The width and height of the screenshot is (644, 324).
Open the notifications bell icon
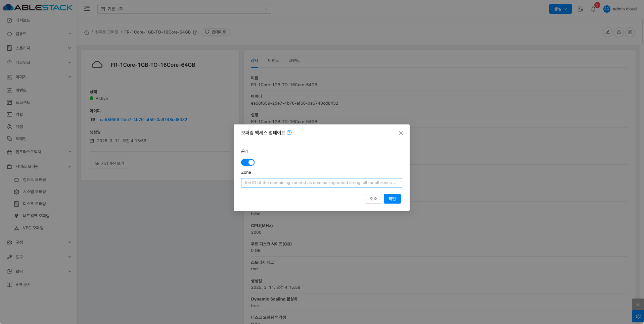click(x=593, y=9)
